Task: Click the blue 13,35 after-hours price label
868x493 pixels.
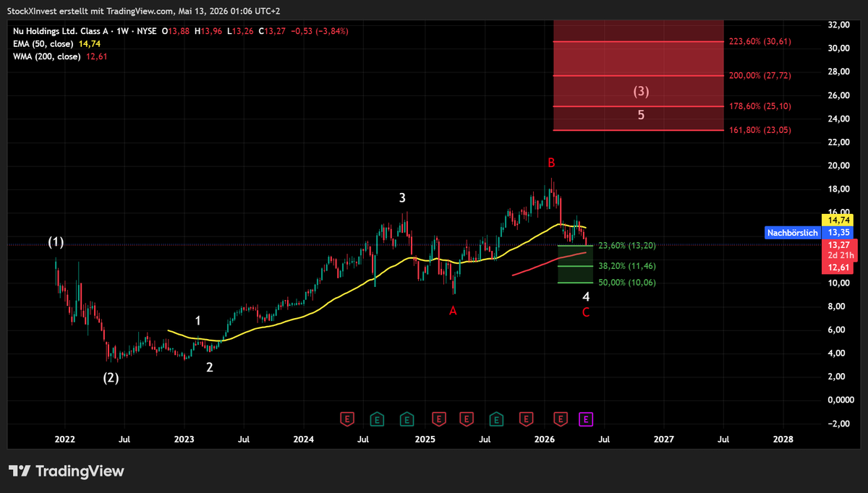Action: [838, 232]
